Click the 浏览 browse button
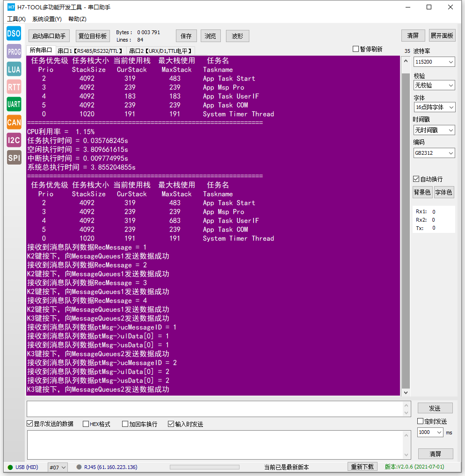This screenshot has width=465, height=476. click(x=210, y=36)
